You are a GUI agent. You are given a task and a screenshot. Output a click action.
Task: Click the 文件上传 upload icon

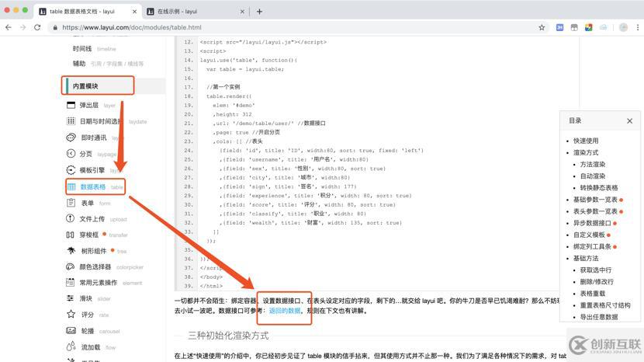71,219
